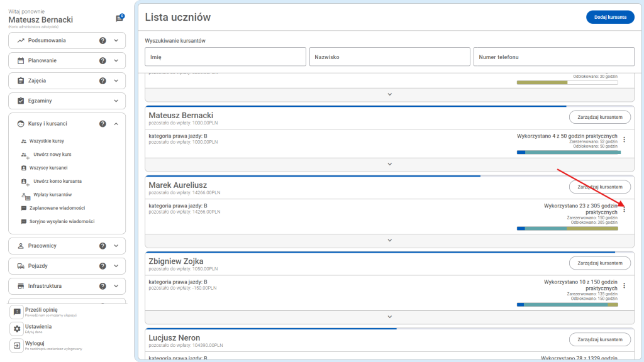Focus the Nazwisko search field

[x=389, y=57]
